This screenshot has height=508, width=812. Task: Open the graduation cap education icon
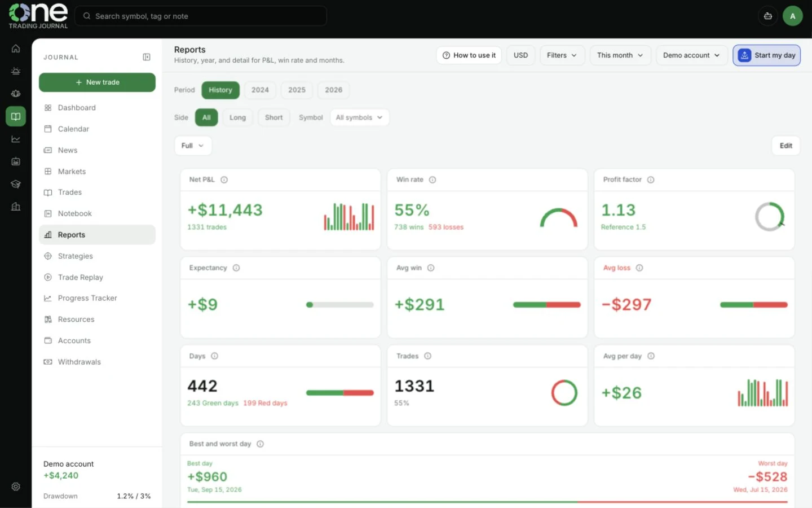click(16, 184)
